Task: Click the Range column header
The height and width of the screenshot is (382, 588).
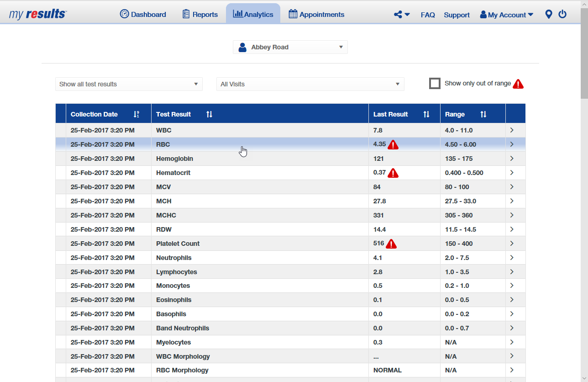Action: click(x=473, y=114)
